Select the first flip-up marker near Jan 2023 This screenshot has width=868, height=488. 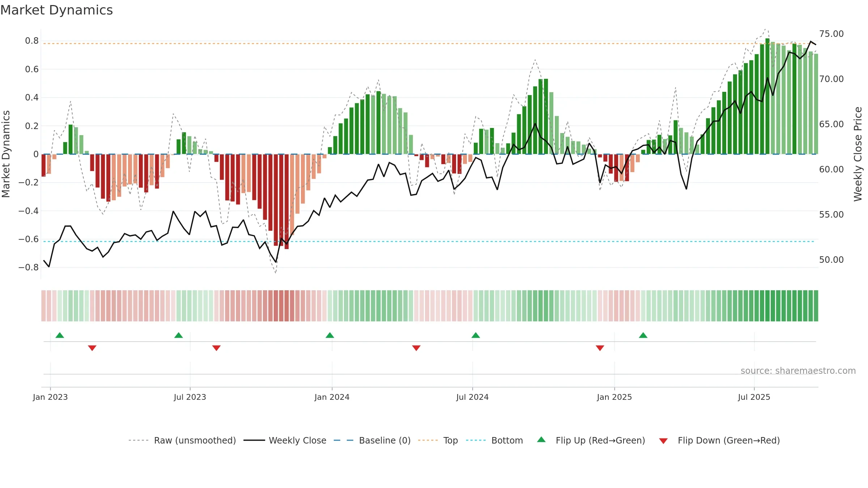coord(60,335)
